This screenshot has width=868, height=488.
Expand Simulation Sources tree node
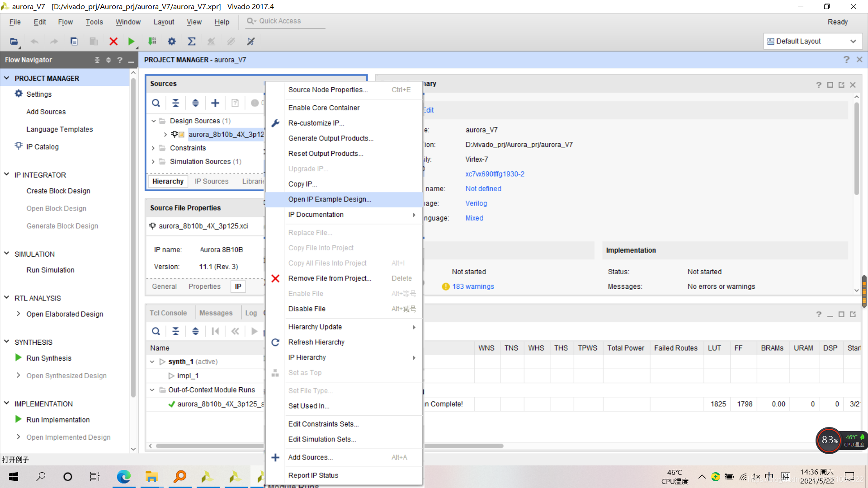coord(153,161)
